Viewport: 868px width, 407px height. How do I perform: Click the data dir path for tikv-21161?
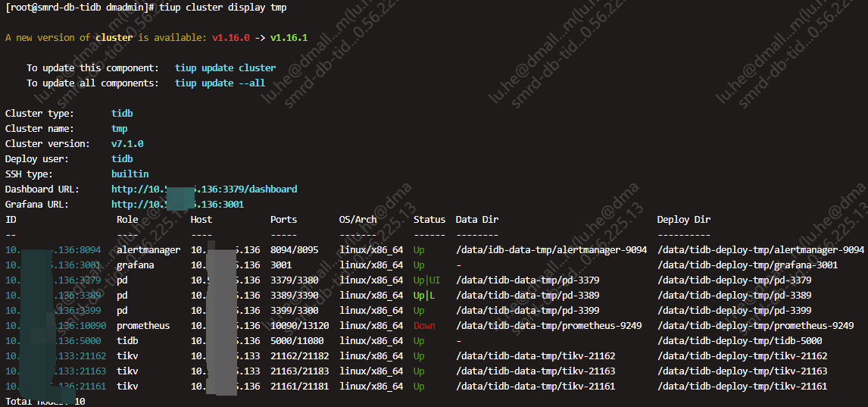coord(535,386)
